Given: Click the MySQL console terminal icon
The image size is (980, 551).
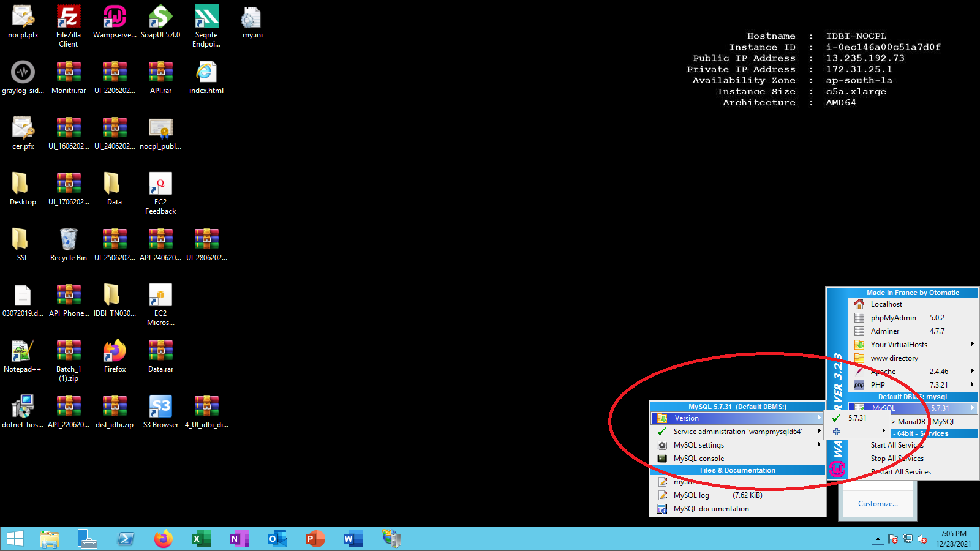Looking at the screenshot, I should (x=662, y=459).
